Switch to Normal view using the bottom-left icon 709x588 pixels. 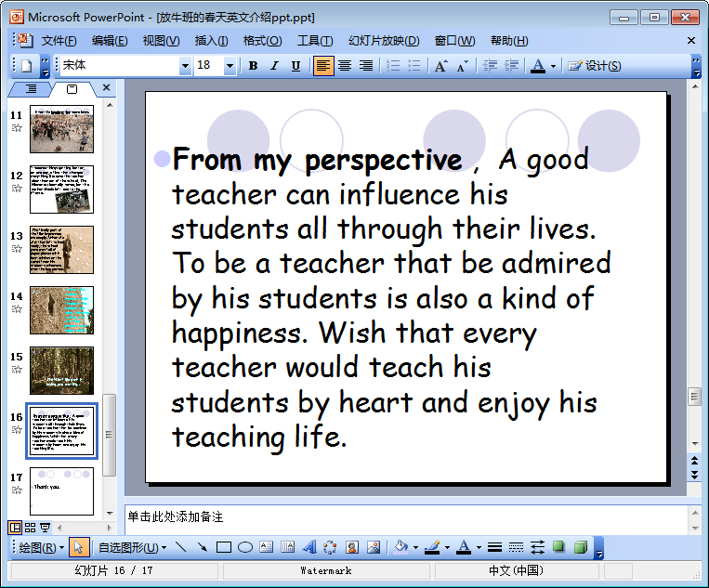click(x=15, y=528)
